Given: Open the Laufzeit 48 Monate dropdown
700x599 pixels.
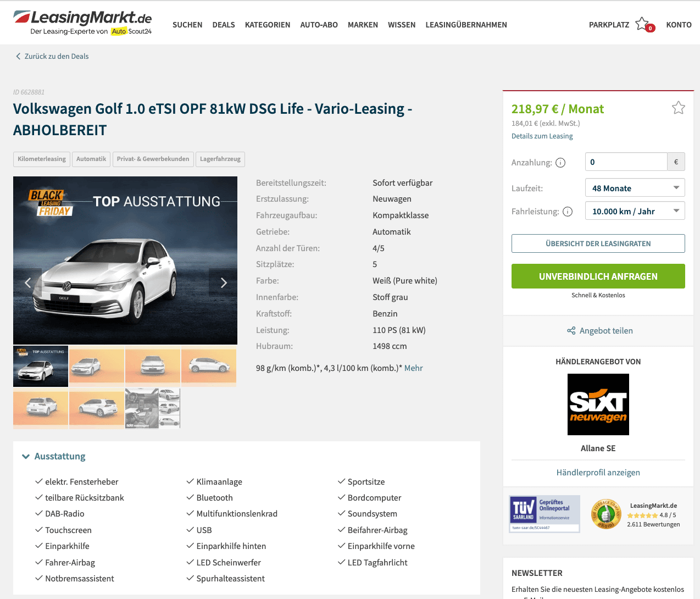Looking at the screenshot, I should click(635, 188).
